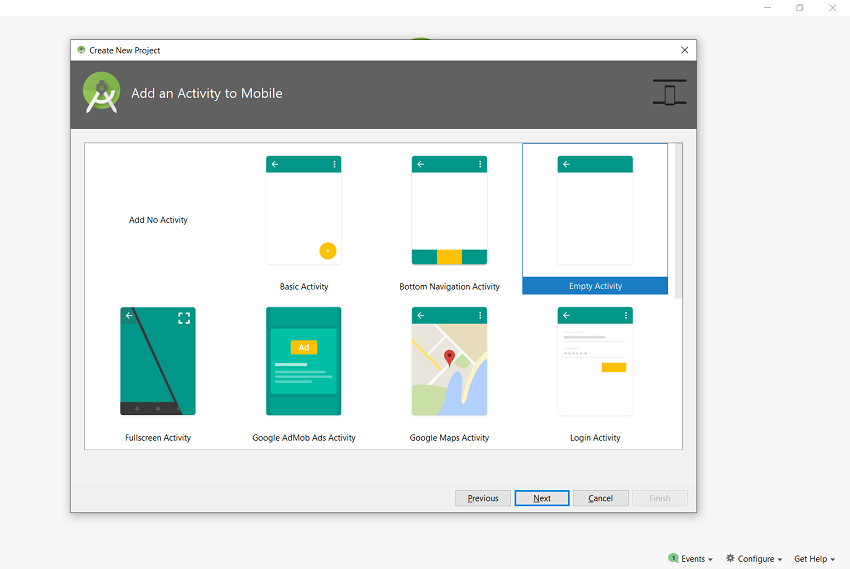This screenshot has width=850, height=569.
Task: Click the vertical scrollbar of template list
Action: 678,221
